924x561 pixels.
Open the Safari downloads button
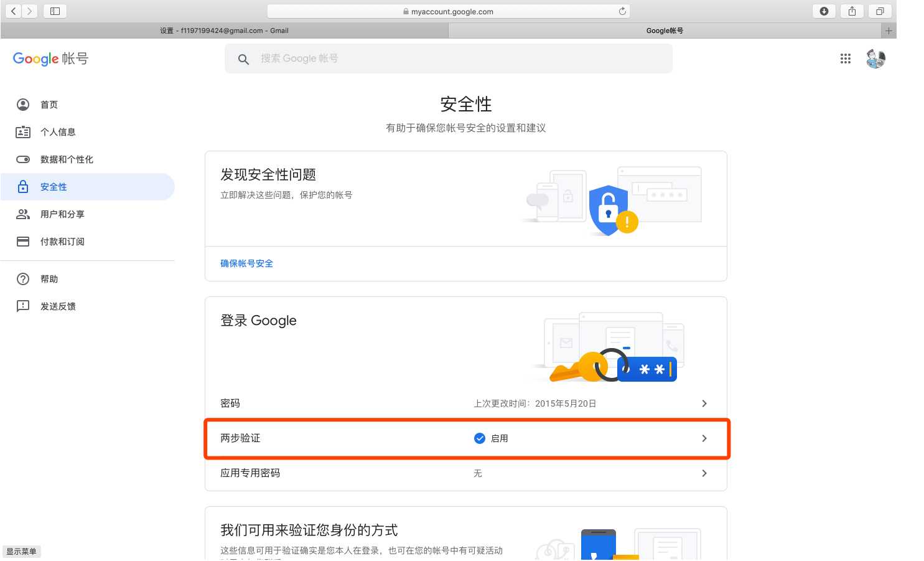(824, 11)
